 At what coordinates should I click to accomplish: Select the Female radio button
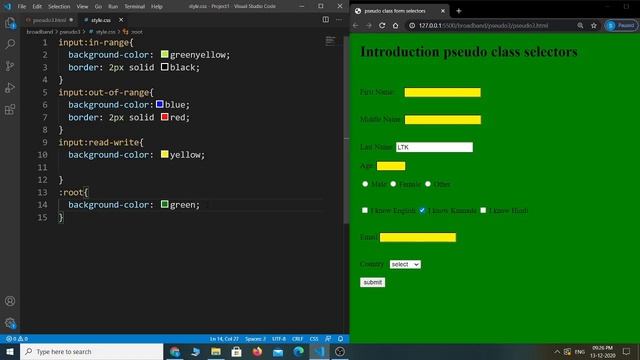393,184
